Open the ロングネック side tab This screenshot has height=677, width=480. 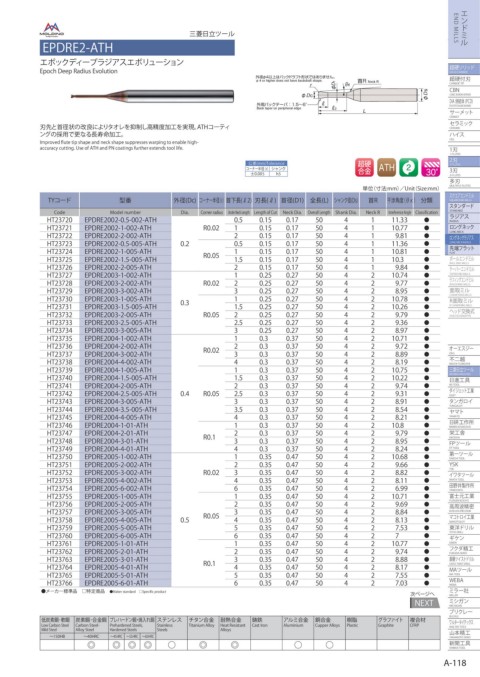464,228
